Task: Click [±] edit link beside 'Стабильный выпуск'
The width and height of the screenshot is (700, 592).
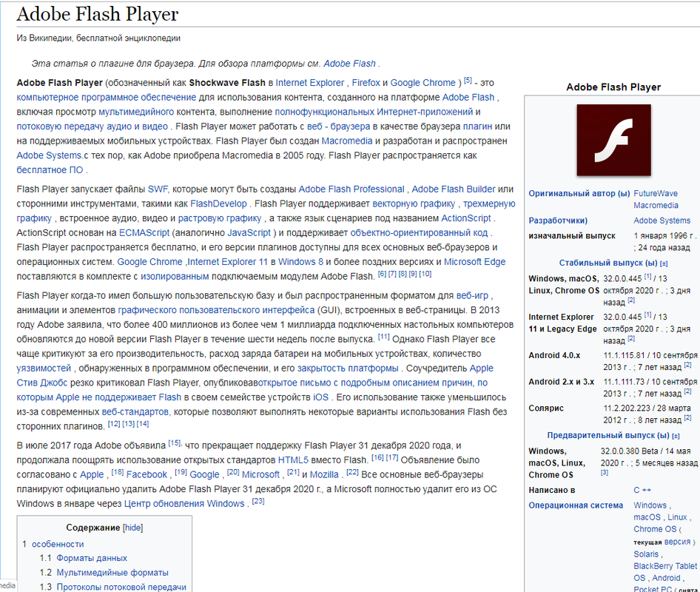Action: (664, 263)
